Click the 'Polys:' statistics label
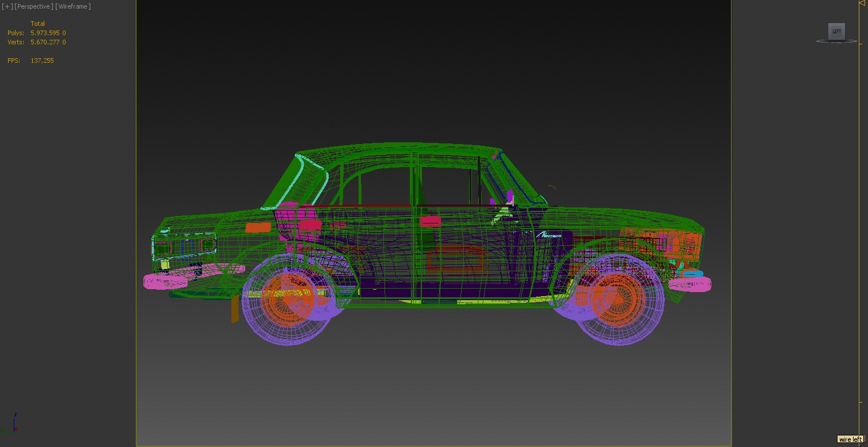Screen dimensions: 868x447 point(16,33)
